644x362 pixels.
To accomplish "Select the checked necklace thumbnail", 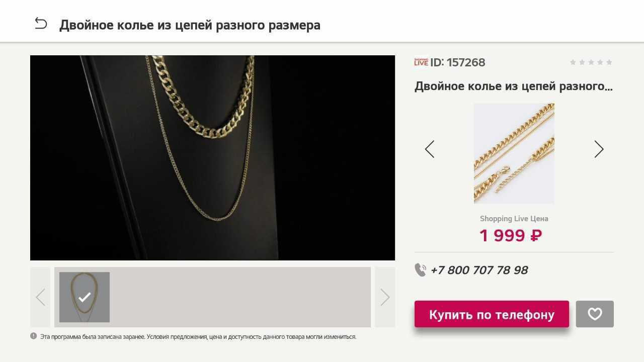I will click(x=85, y=297).
